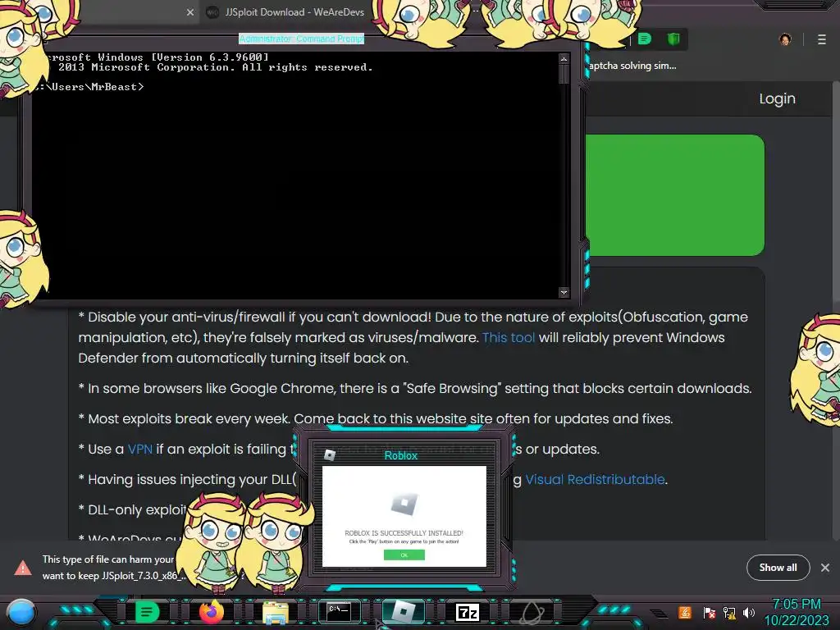Open the browser hamburger menu
840x630 pixels.
[822, 39]
